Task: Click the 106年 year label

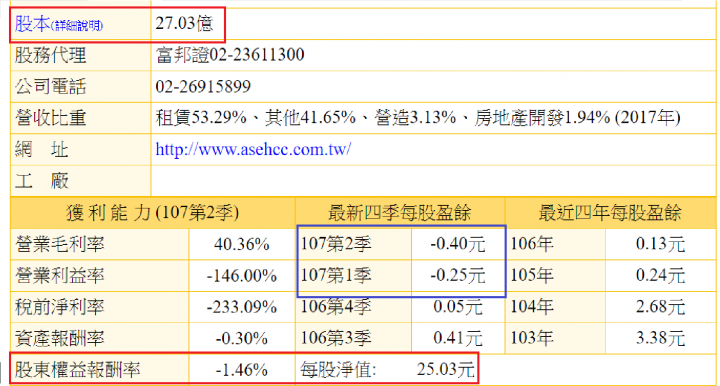Action: [532, 244]
